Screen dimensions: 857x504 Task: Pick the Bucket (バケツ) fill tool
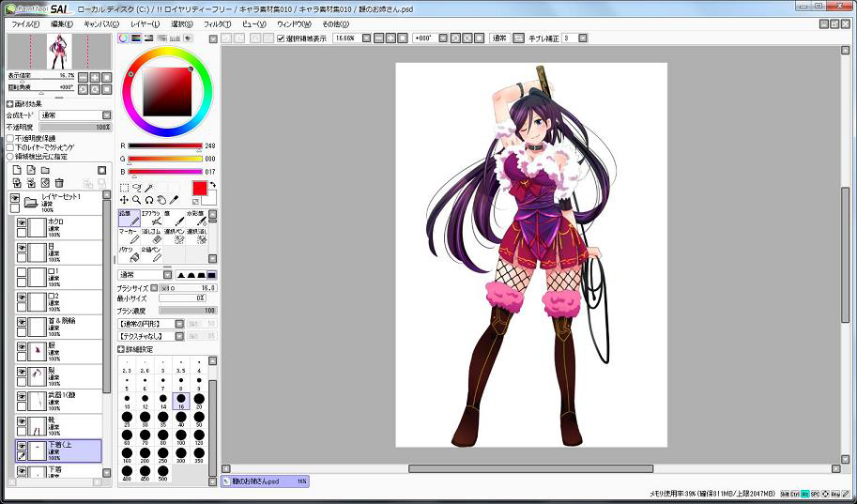point(130,254)
